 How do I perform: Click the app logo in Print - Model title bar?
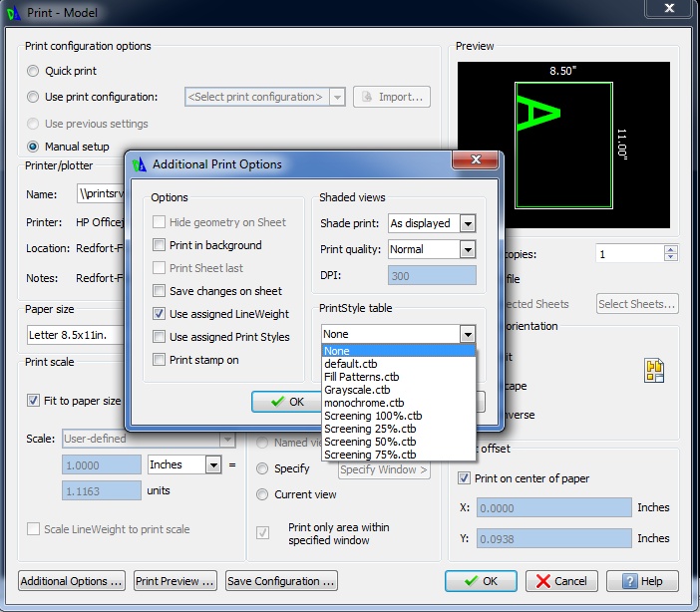tap(13, 13)
